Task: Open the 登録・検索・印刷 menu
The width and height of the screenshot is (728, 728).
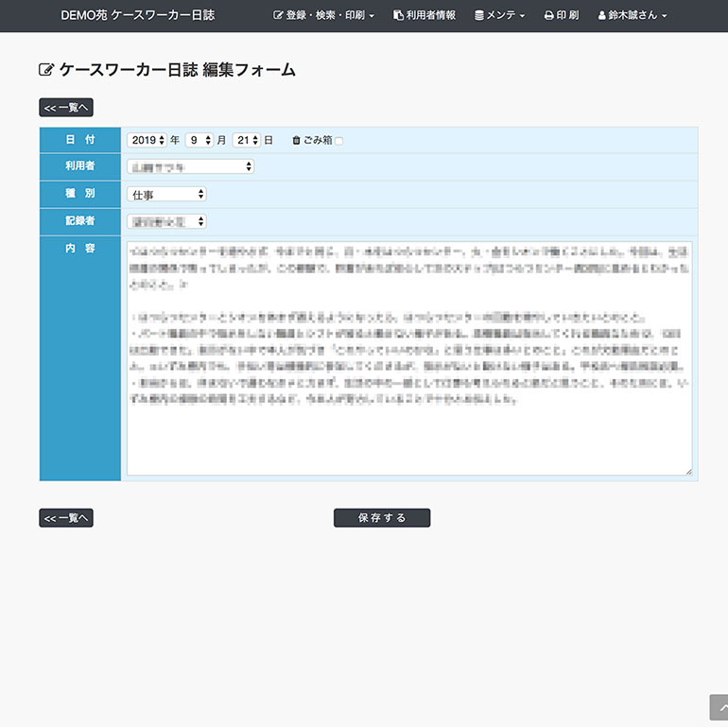Action: pos(323,15)
